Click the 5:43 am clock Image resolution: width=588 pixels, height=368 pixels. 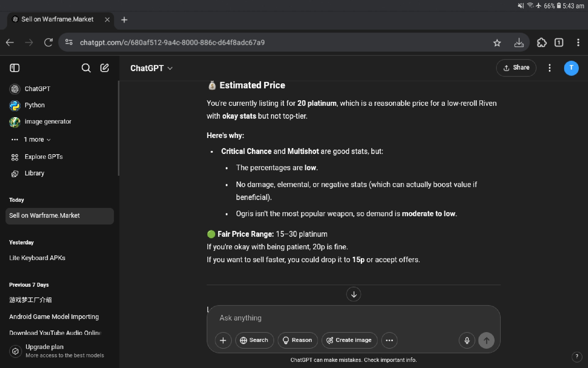point(573,6)
